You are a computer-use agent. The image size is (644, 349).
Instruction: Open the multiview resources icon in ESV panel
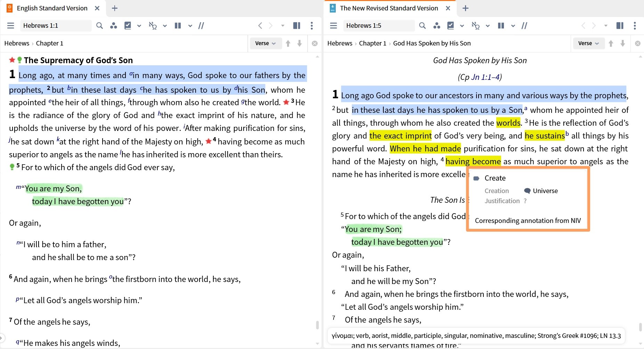coord(297,26)
